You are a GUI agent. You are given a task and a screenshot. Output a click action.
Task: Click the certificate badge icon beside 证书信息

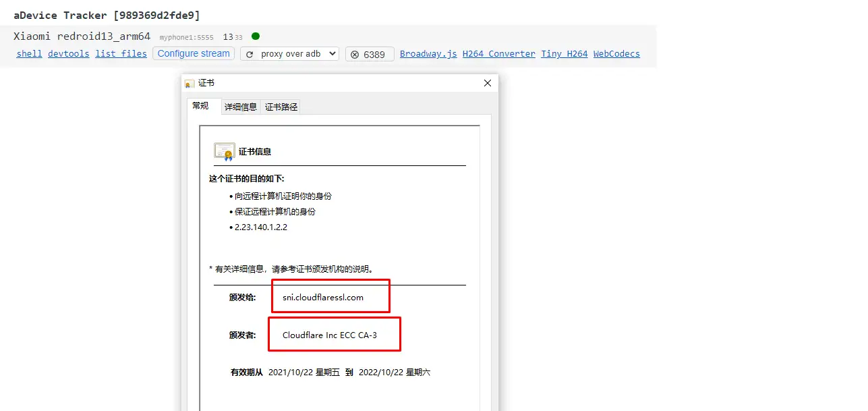click(225, 152)
